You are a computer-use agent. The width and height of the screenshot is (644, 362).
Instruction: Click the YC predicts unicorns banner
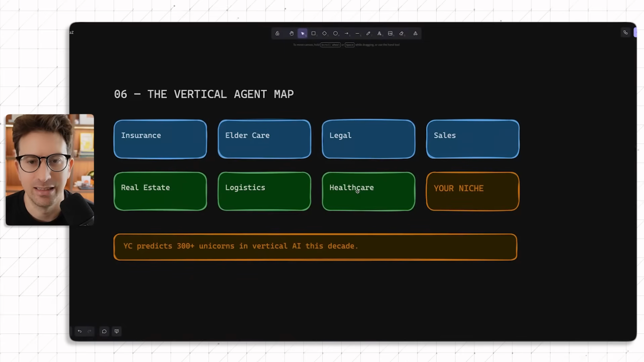315,247
